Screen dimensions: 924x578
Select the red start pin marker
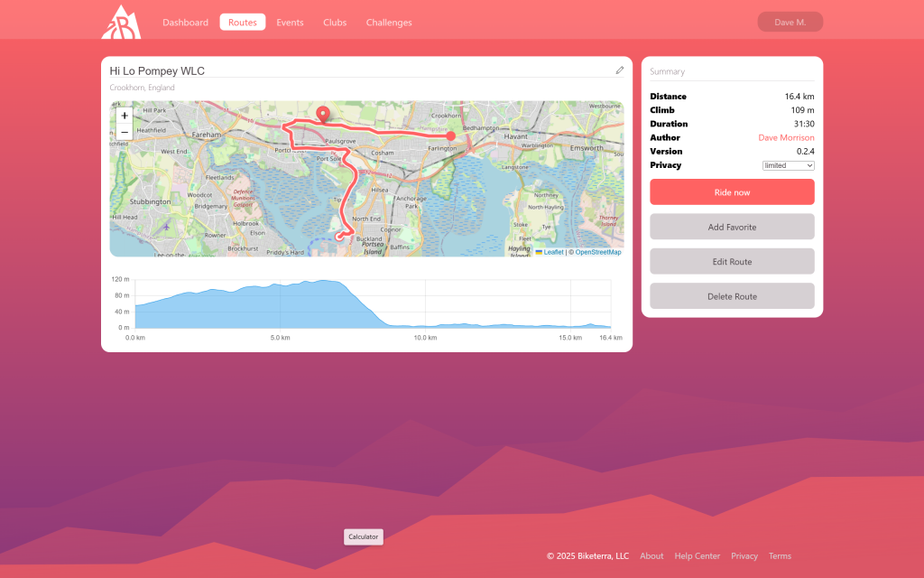point(323,115)
